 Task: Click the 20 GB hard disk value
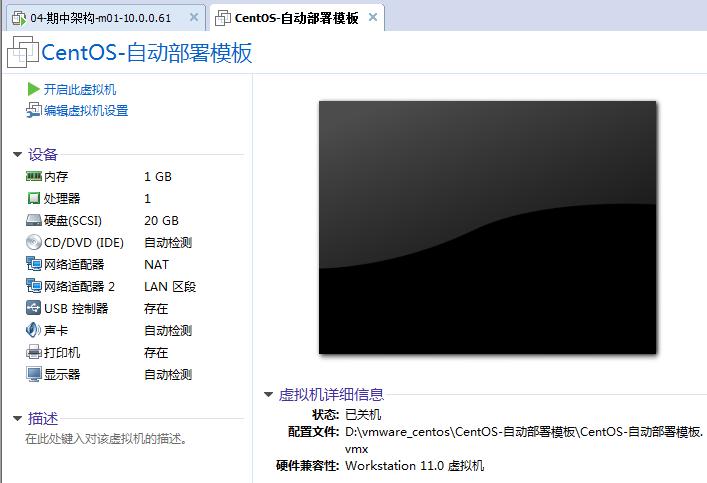coord(161,221)
